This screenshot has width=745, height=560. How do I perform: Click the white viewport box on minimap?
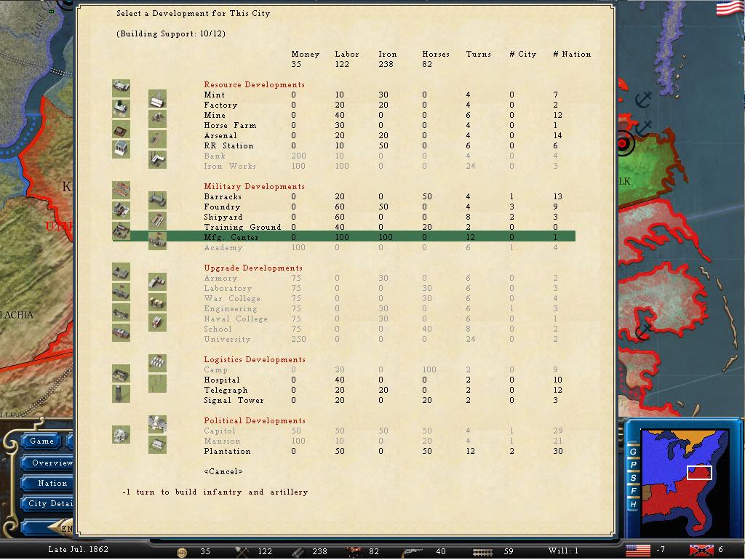[x=699, y=473]
